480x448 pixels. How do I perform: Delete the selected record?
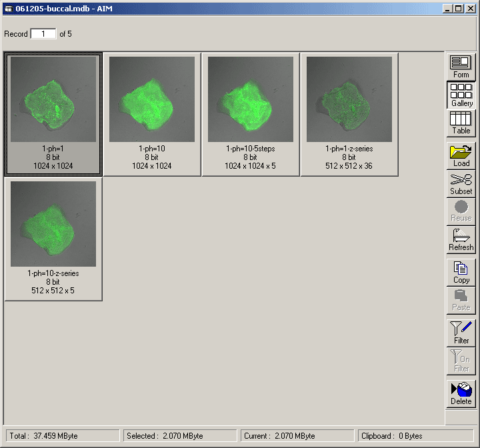pos(461,393)
